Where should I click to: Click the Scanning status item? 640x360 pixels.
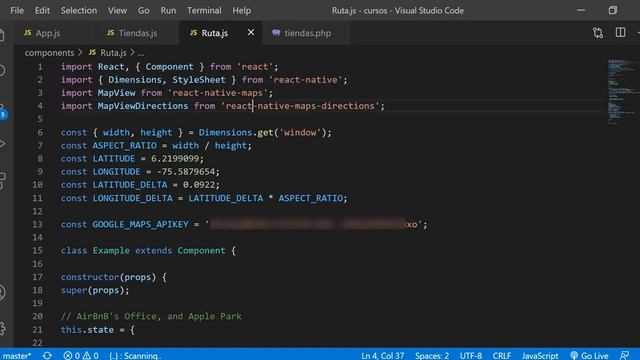135,356
